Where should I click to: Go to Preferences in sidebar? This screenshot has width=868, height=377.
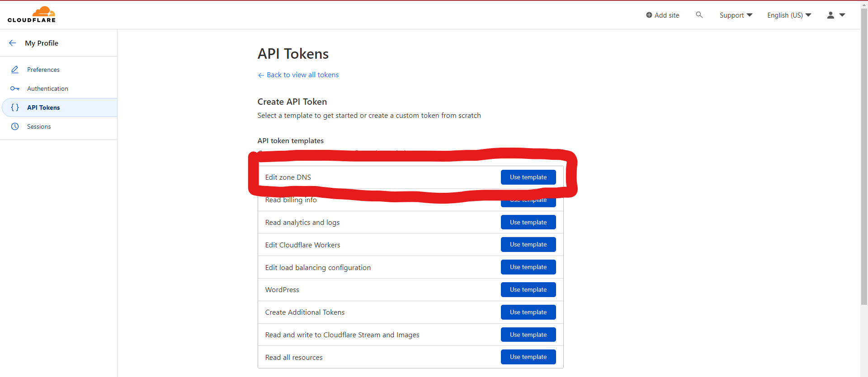(43, 70)
